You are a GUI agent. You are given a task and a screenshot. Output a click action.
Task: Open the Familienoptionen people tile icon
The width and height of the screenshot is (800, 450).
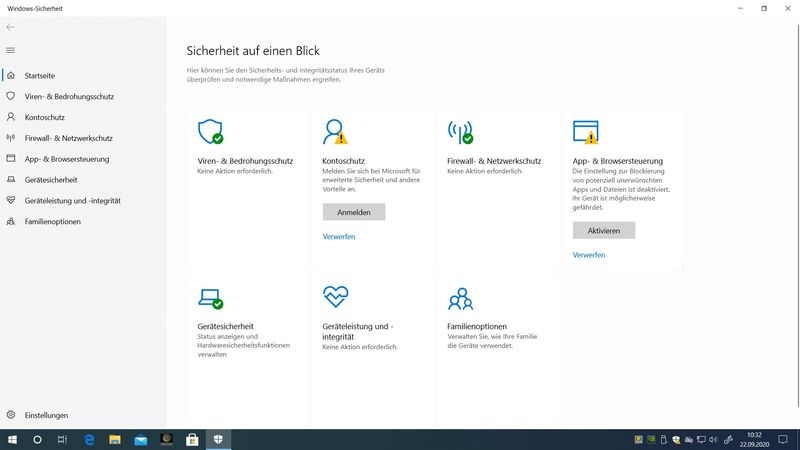click(x=460, y=298)
